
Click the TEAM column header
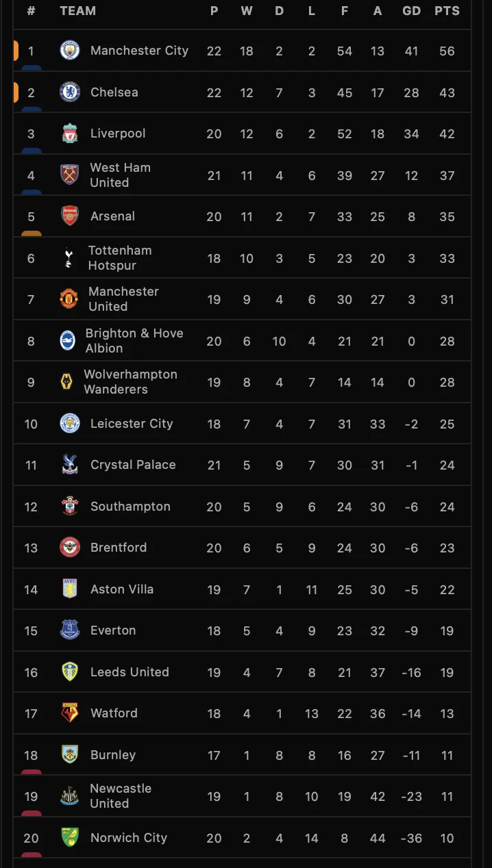pyautogui.click(x=78, y=11)
